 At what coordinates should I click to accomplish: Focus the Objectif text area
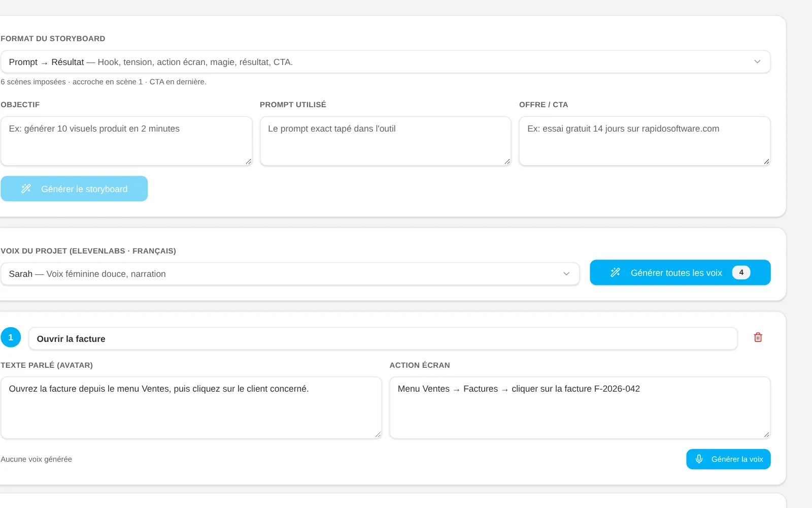126,141
